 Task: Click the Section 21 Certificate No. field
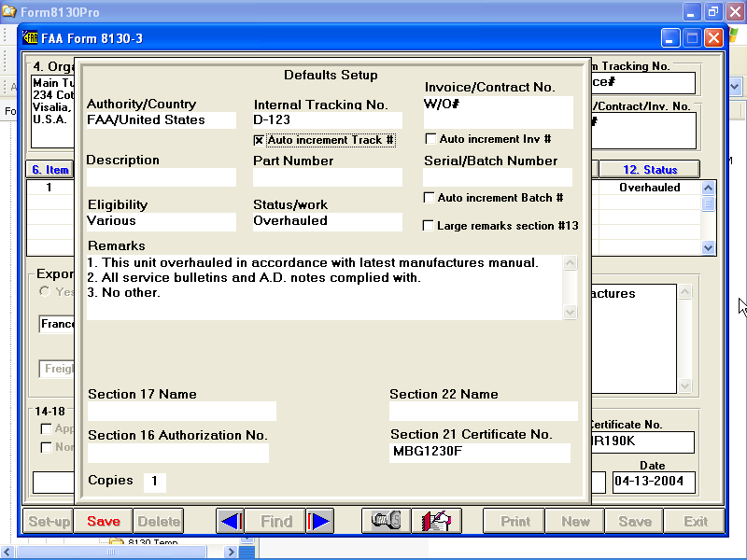coord(480,453)
